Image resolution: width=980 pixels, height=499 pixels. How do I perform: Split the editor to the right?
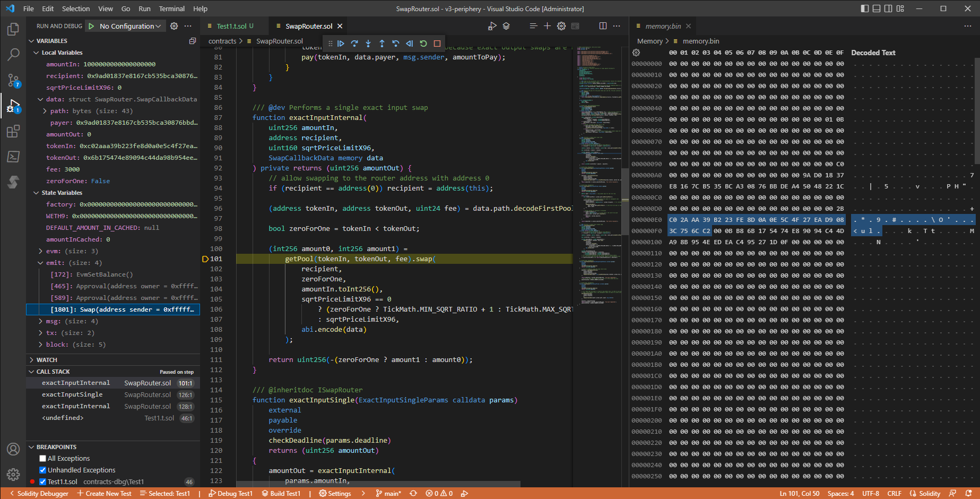603,26
